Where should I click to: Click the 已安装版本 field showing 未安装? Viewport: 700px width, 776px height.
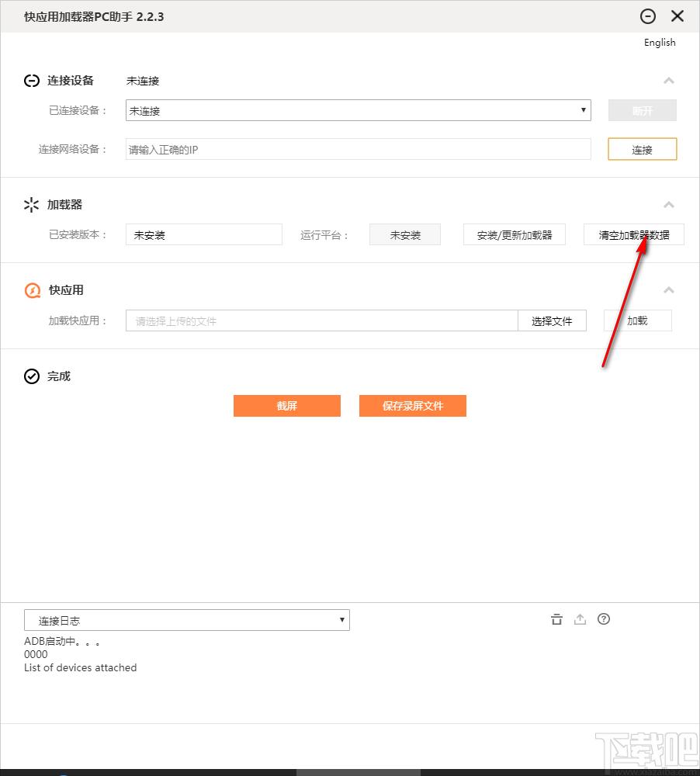tap(204, 235)
